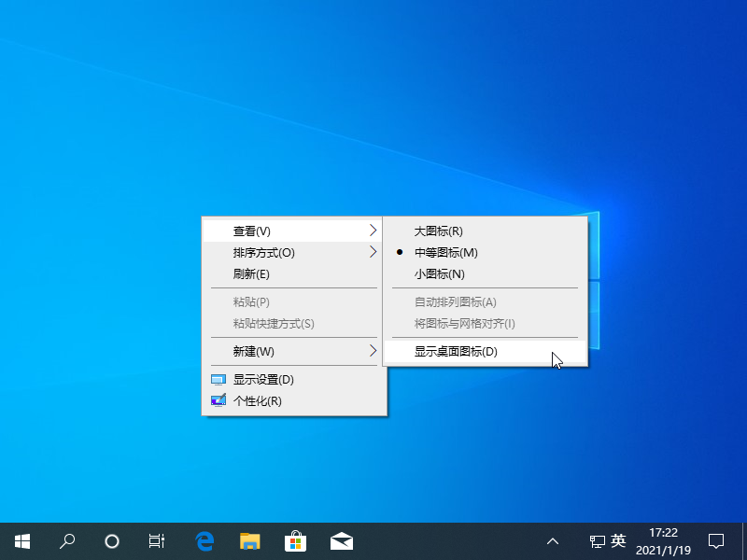747x560 pixels.
Task: Click the 英 input language indicator
Action: (x=617, y=541)
